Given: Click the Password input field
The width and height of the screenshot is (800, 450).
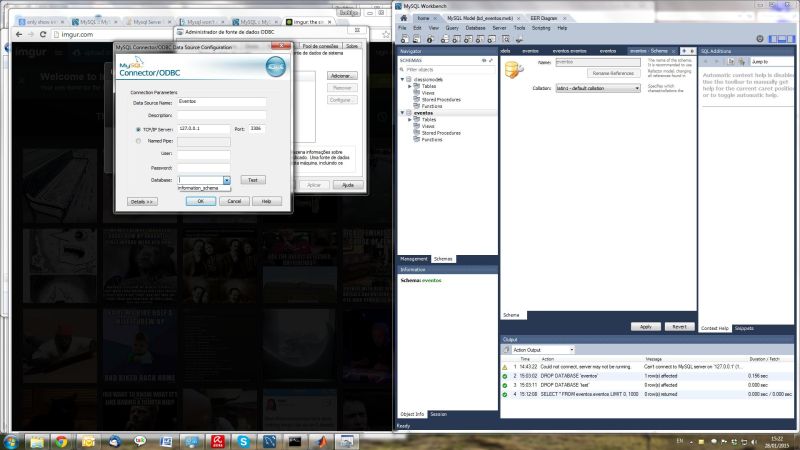Looking at the screenshot, I should (x=204, y=168).
